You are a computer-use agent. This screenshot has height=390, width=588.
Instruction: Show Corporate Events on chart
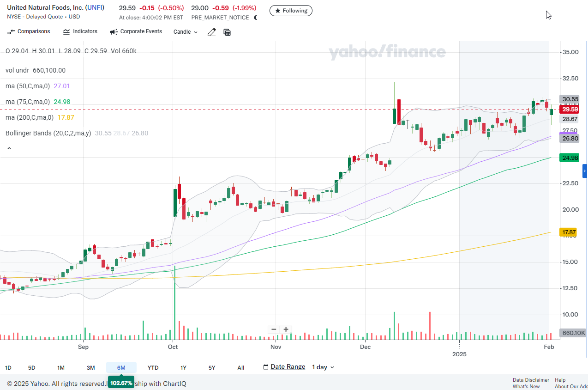click(136, 31)
